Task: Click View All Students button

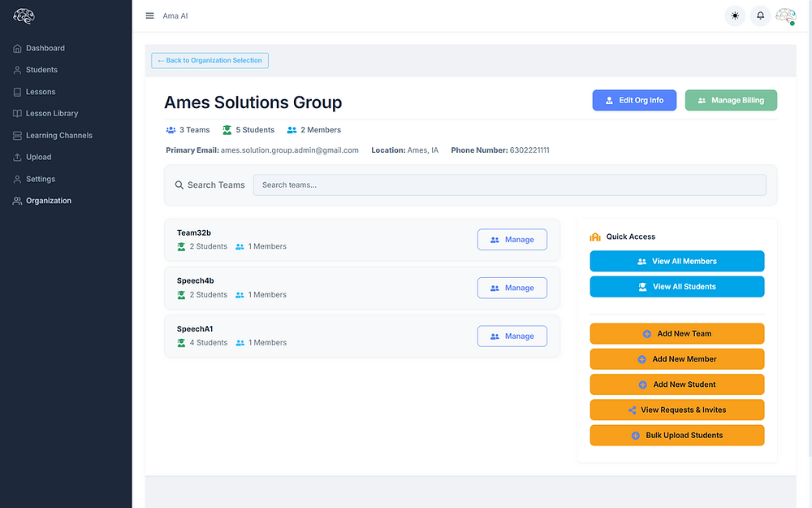Action: 677,287
